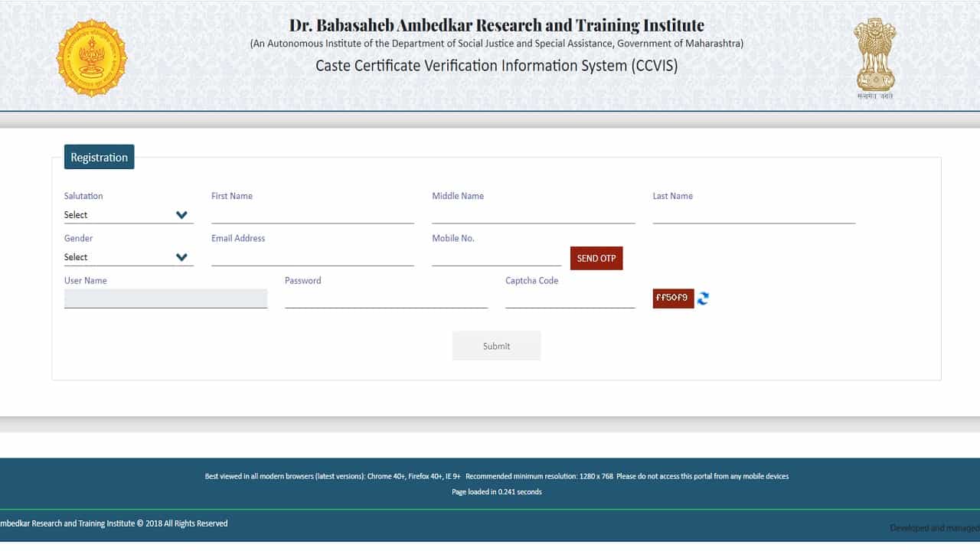980x551 pixels.
Task: Open the Salutation dropdown
Action: (128, 215)
